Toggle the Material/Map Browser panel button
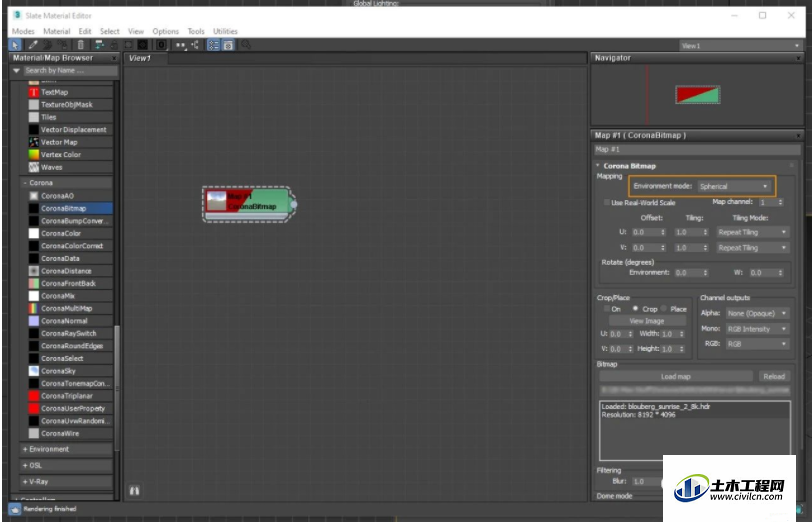 point(213,45)
